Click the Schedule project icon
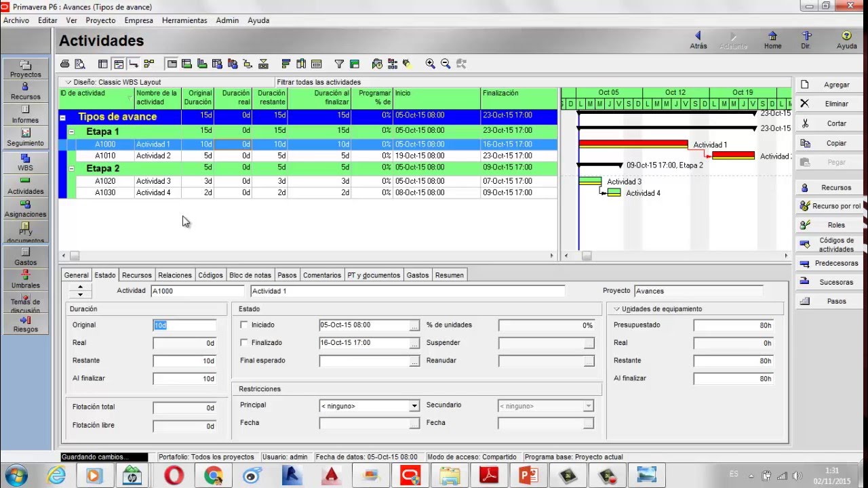 point(378,64)
